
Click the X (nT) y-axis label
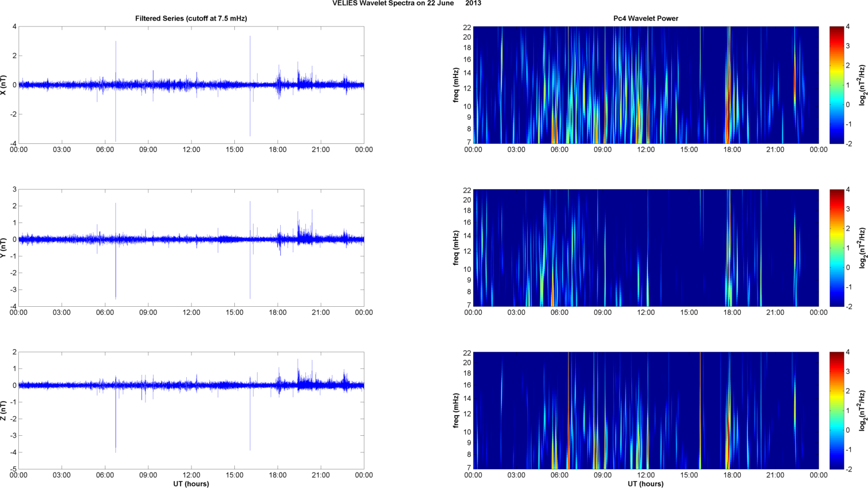[4, 85]
